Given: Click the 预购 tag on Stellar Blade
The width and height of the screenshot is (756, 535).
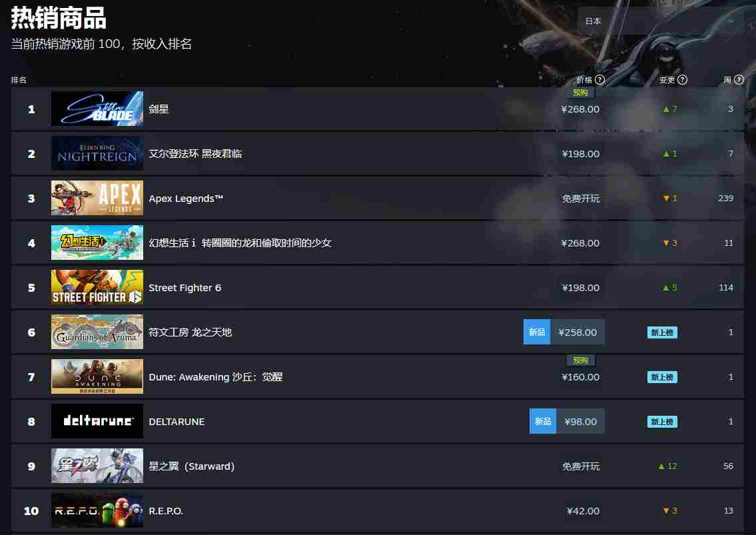Looking at the screenshot, I should [x=581, y=93].
